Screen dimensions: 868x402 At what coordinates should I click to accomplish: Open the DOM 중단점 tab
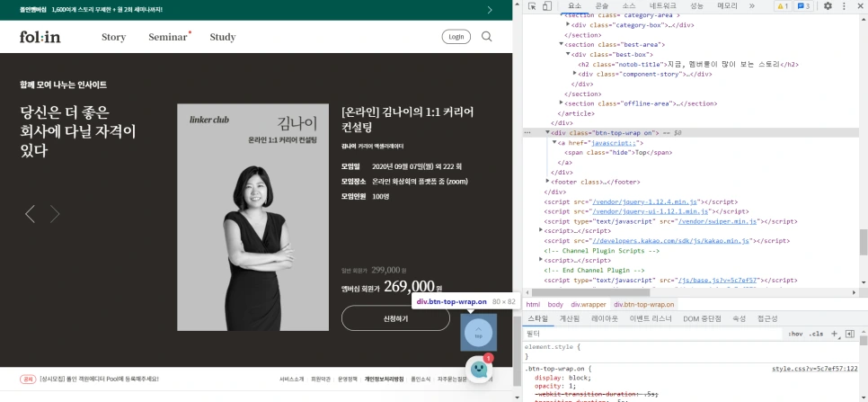coord(702,318)
